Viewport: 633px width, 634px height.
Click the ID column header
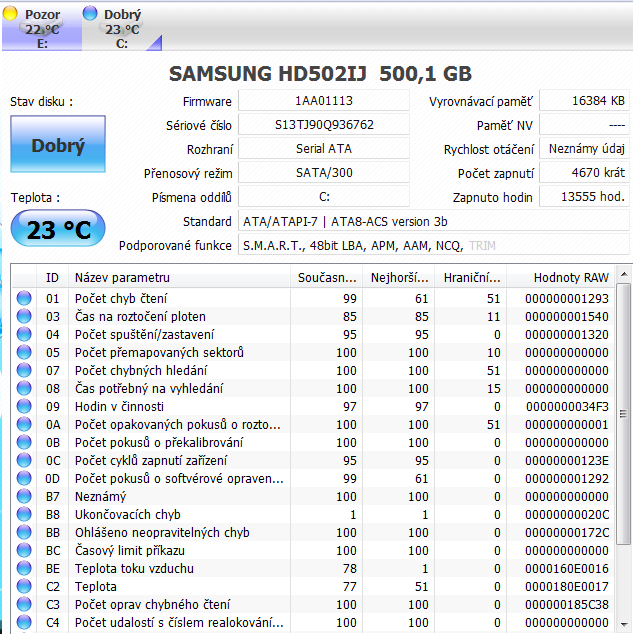pyautogui.click(x=53, y=277)
